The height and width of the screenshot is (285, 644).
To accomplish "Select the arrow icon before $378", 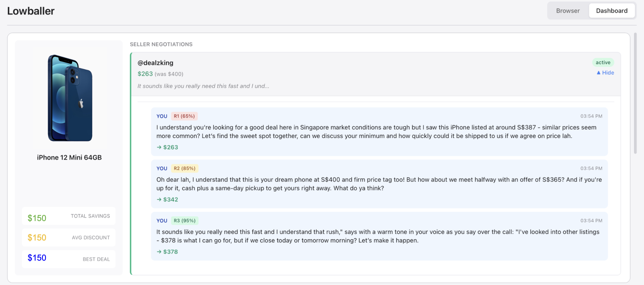I will coord(159,252).
